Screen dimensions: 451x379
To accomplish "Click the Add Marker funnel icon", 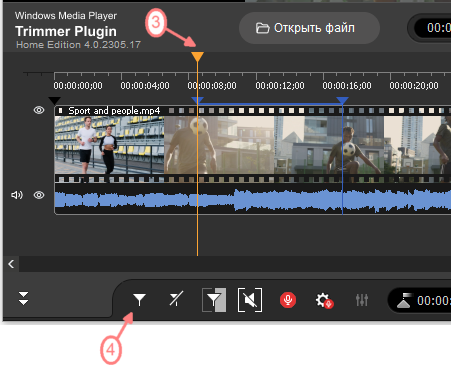I will point(139,300).
